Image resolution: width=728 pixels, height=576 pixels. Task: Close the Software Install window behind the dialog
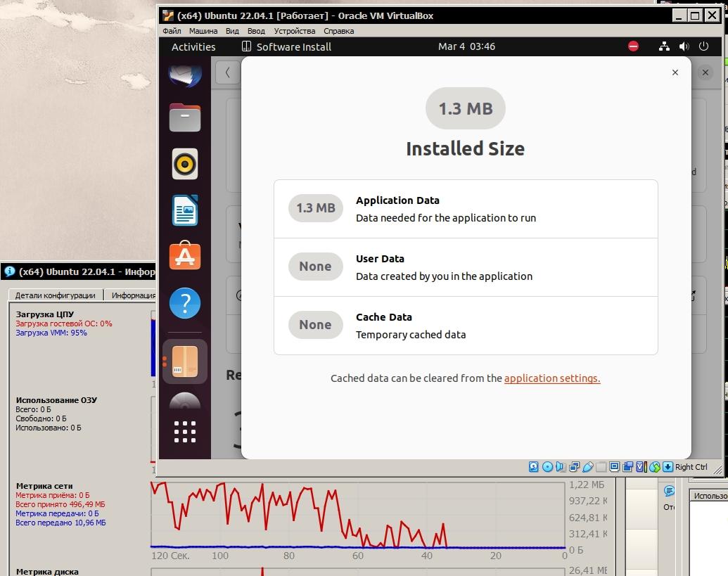click(705, 72)
